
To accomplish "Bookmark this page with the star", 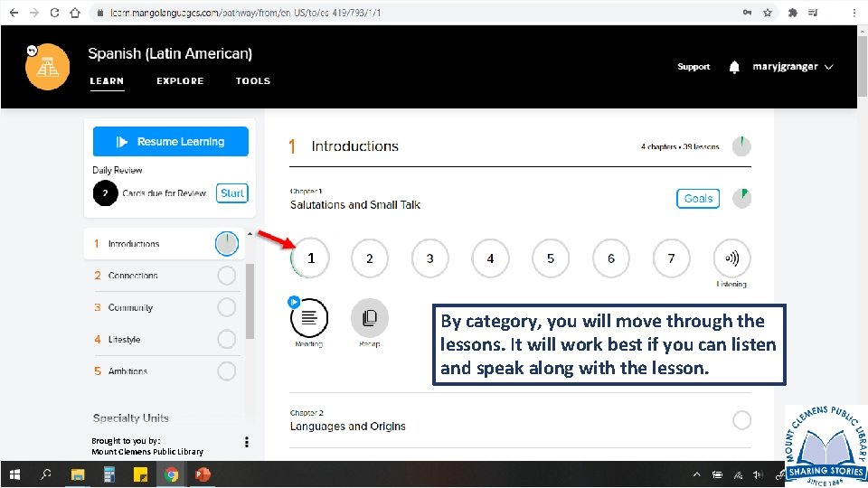I will click(768, 12).
